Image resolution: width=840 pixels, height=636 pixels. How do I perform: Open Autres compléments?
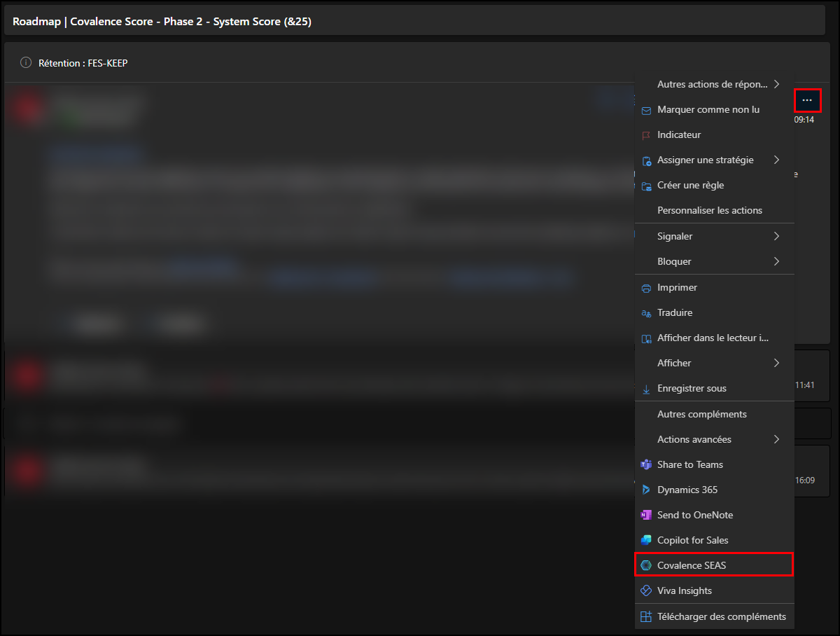pos(715,415)
